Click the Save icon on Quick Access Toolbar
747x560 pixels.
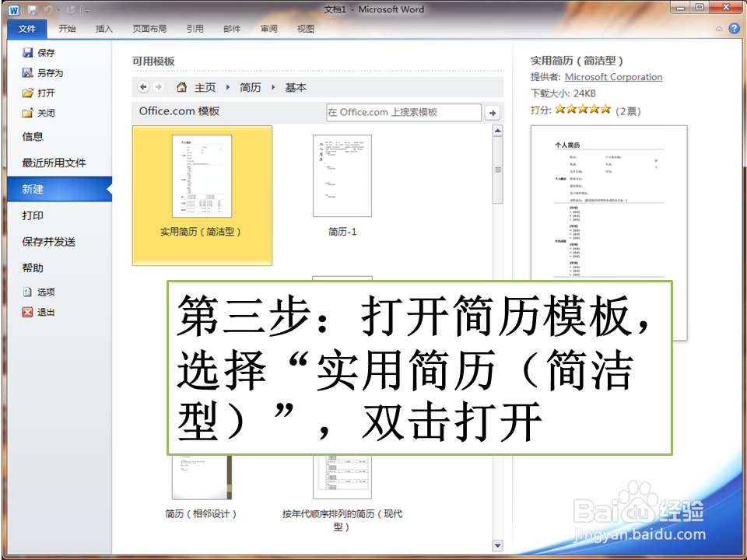coord(31,9)
